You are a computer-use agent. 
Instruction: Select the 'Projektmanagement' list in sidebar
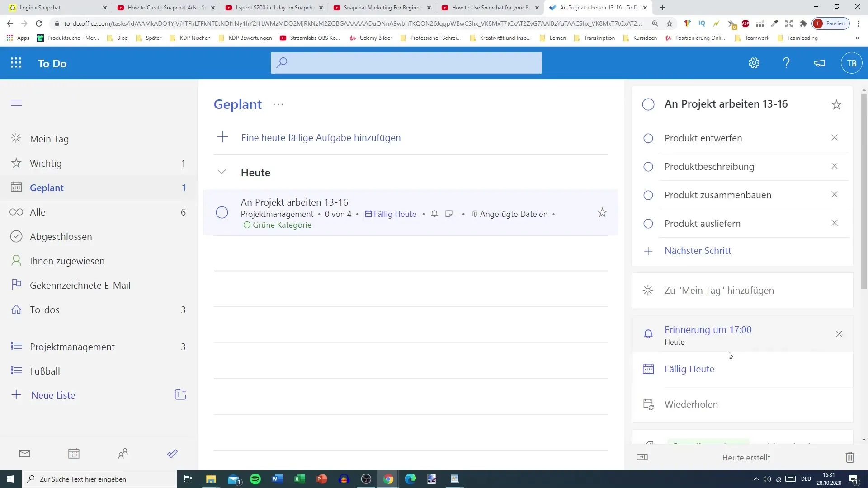pos(72,346)
